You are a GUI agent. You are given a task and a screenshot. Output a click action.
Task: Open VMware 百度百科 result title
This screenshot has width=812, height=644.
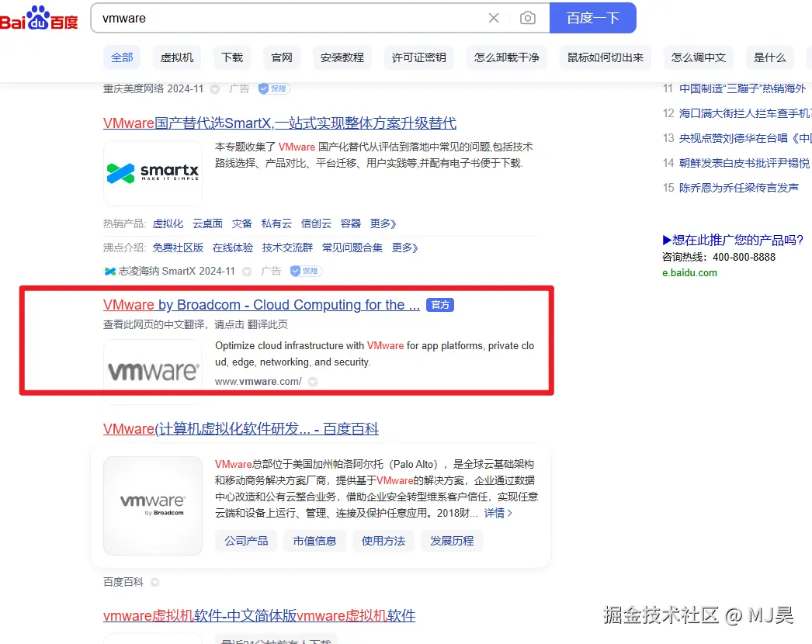click(x=241, y=429)
